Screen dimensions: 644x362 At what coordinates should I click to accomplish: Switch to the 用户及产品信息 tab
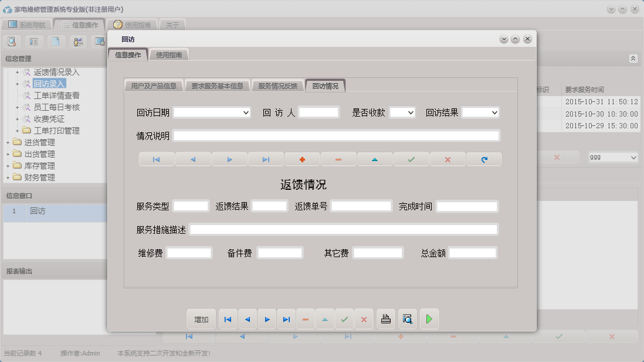click(154, 84)
